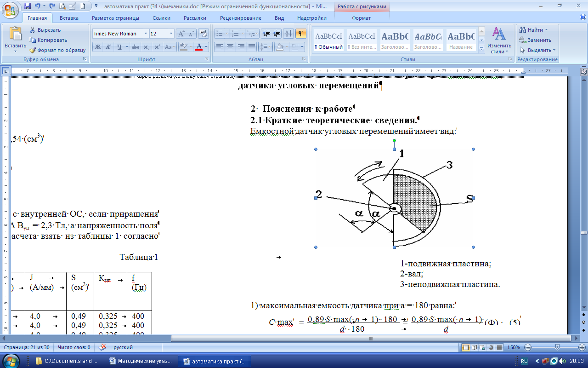This screenshot has width=588, height=368.
Task: Apply superscript formatting
Action: (157, 47)
